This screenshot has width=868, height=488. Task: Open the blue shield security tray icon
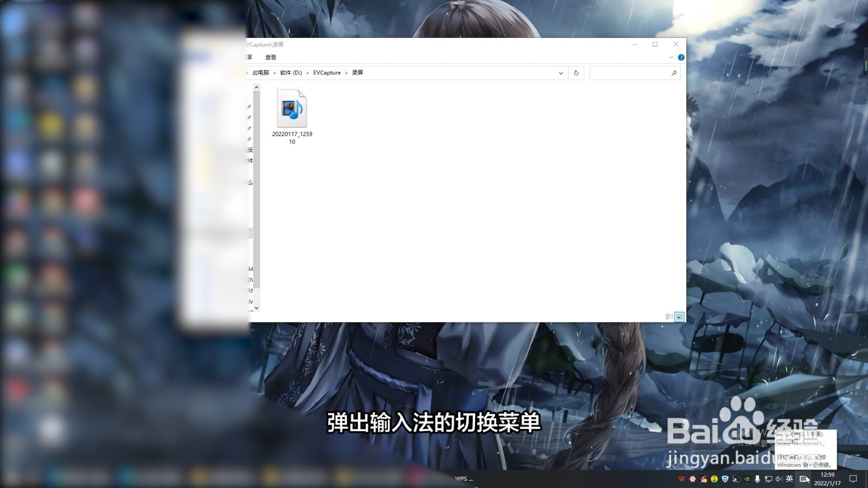(725, 479)
